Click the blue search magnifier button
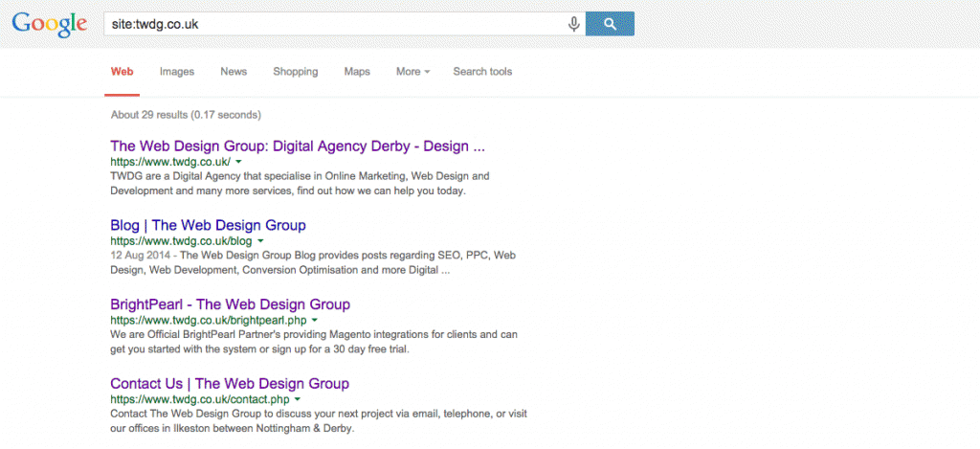Image resolution: width=980 pixels, height=449 pixels. pos(610,24)
